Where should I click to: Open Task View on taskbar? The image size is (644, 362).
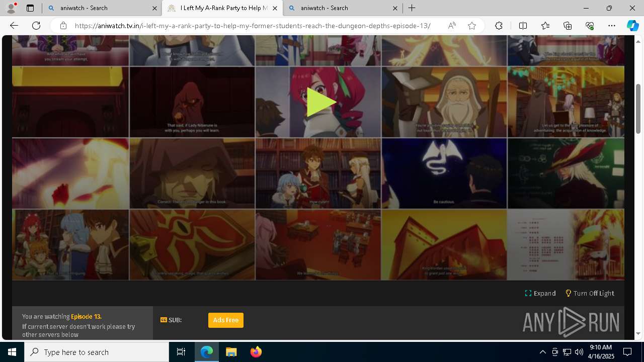point(181,352)
